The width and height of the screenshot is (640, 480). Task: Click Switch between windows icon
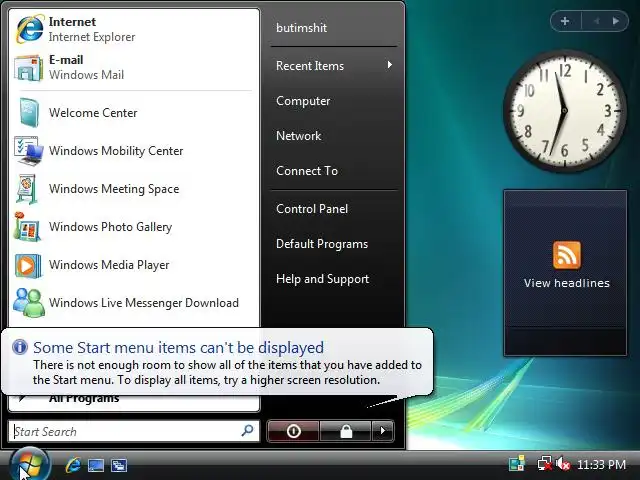pos(119,465)
